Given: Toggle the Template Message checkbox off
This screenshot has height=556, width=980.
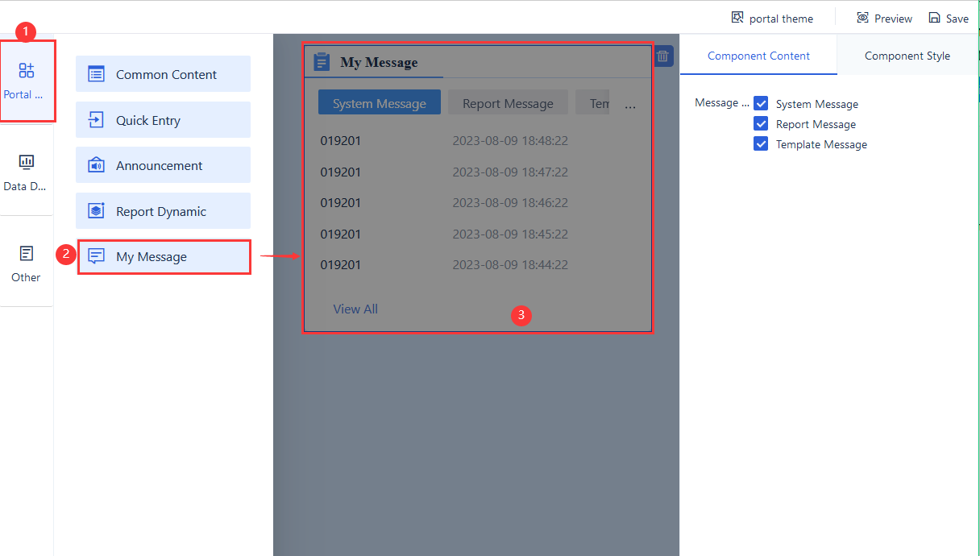Looking at the screenshot, I should [x=761, y=143].
